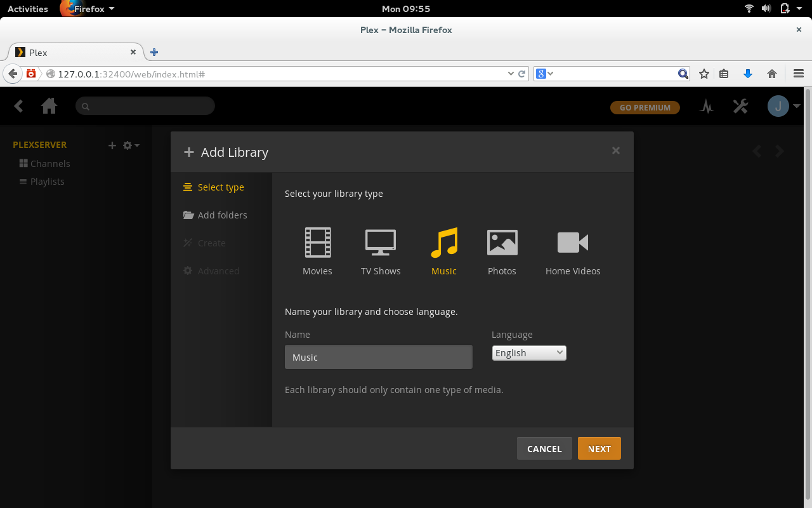Screen dimensions: 812x508
Task: Add a library with plus icon in sidebar
Action: tap(112, 145)
